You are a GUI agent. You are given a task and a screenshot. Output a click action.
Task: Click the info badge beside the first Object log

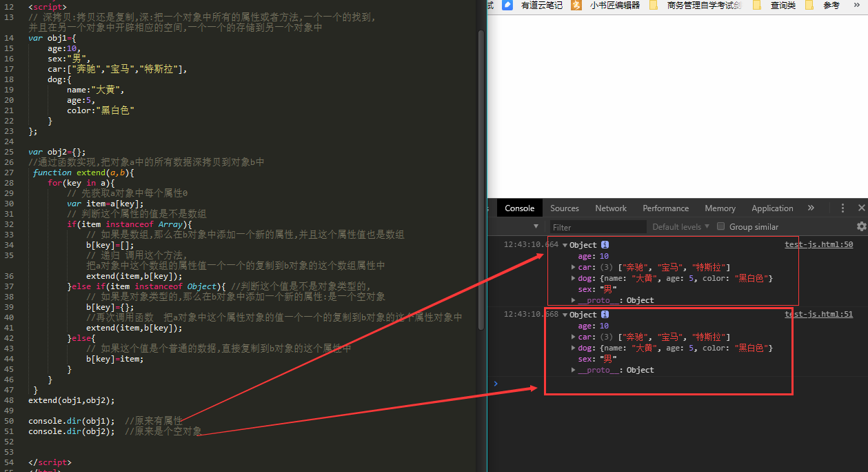605,244
